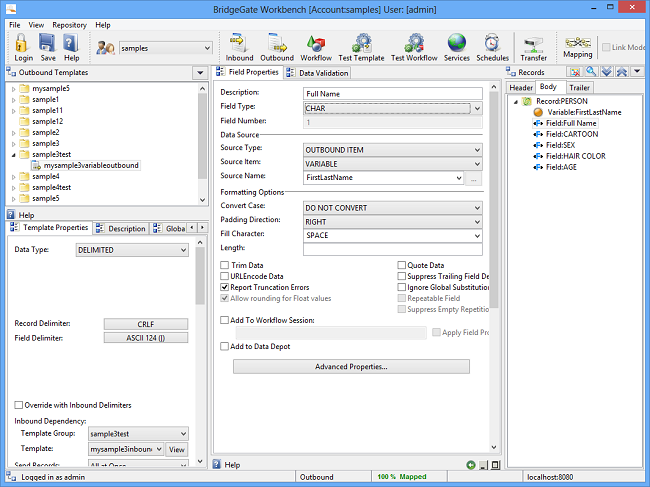Click the CRLF record delimiter button
The height and width of the screenshot is (487, 650).
point(146,324)
